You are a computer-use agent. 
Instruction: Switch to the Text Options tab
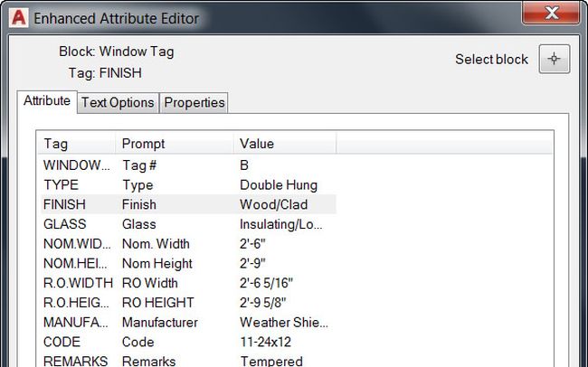click(118, 102)
